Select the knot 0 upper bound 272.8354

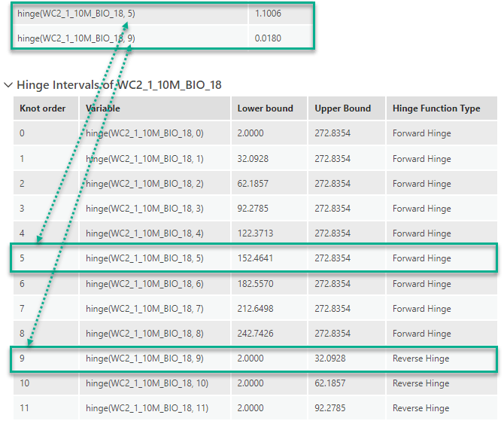tap(332, 133)
